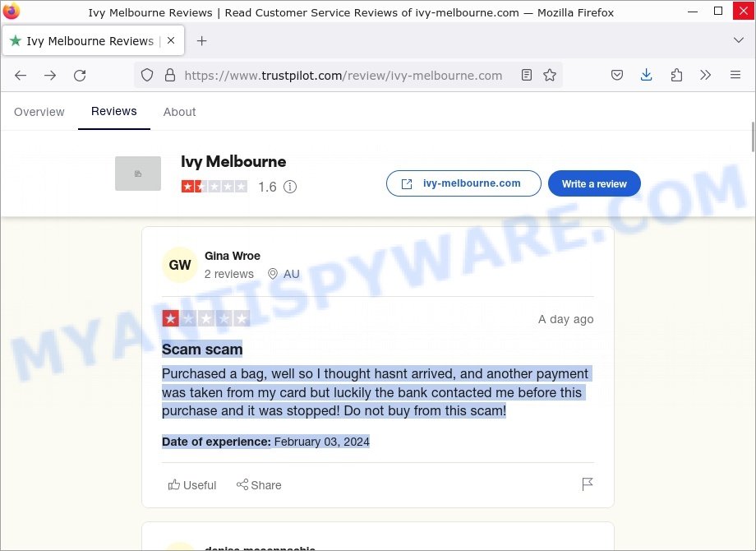Click Gina Wroe's 2 reviews text
Viewport: 756px width, 551px height.
pyautogui.click(x=229, y=274)
